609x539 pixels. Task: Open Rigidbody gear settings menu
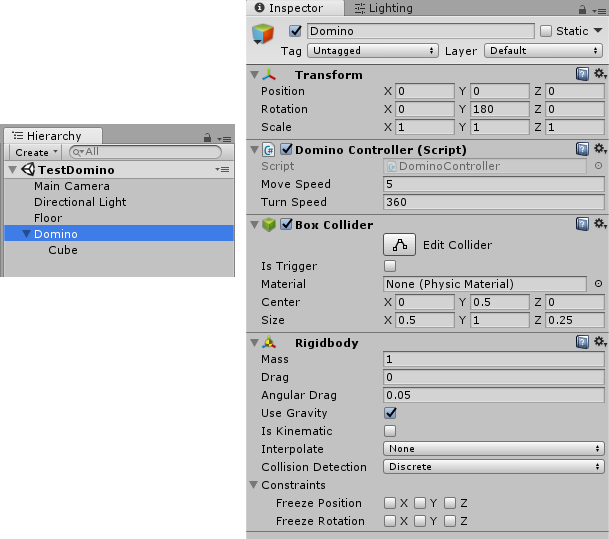click(x=600, y=341)
